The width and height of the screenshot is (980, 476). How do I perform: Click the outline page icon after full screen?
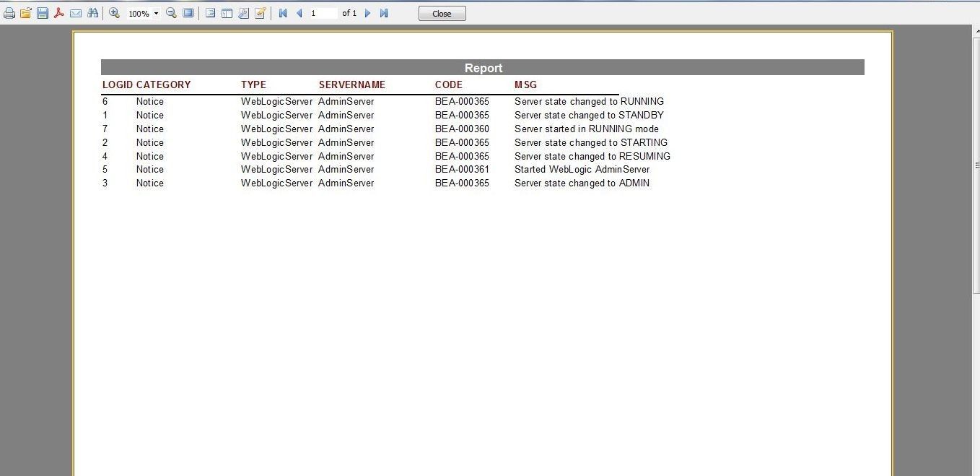[210, 13]
